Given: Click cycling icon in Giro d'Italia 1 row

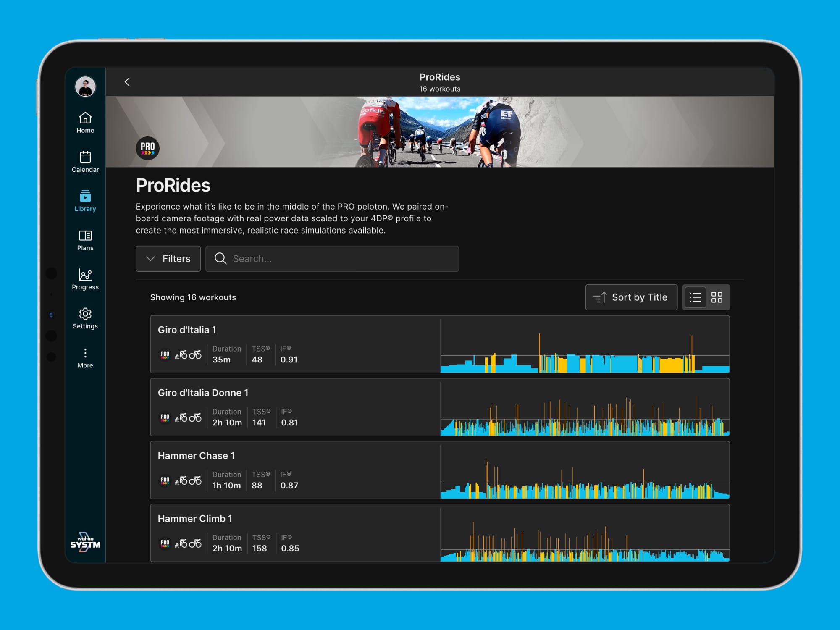Looking at the screenshot, I should 188,355.
